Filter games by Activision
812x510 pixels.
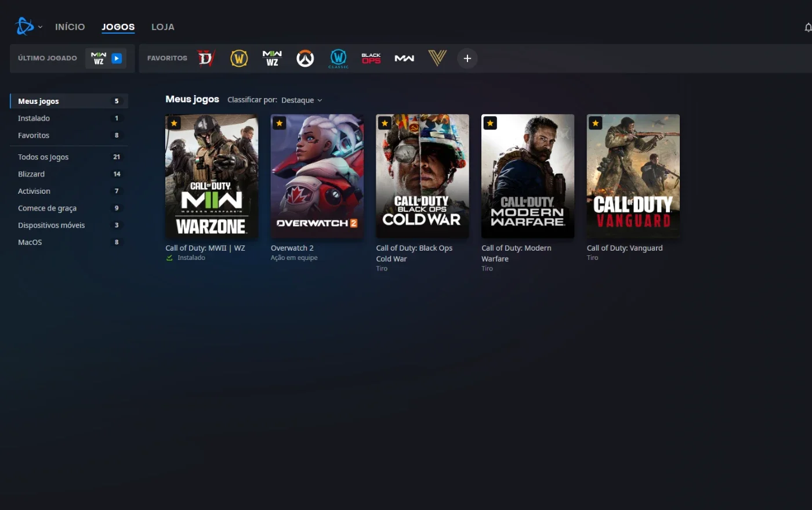(x=69, y=191)
